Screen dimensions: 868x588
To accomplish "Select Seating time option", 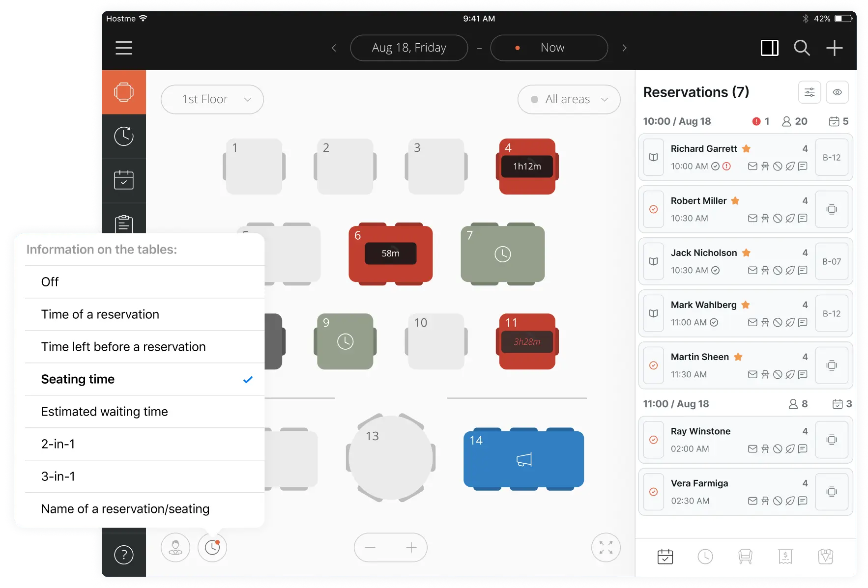I will 145,379.
